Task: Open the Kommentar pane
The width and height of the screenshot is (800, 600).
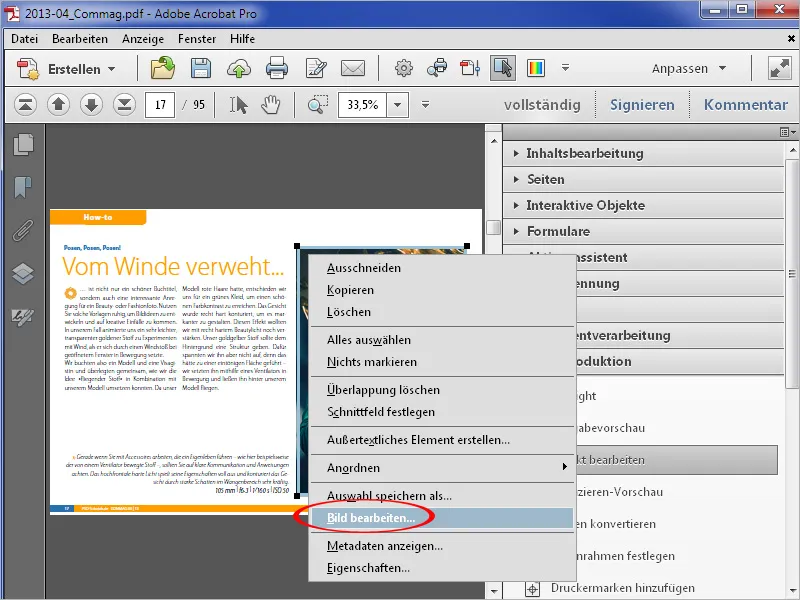Action: [x=746, y=105]
